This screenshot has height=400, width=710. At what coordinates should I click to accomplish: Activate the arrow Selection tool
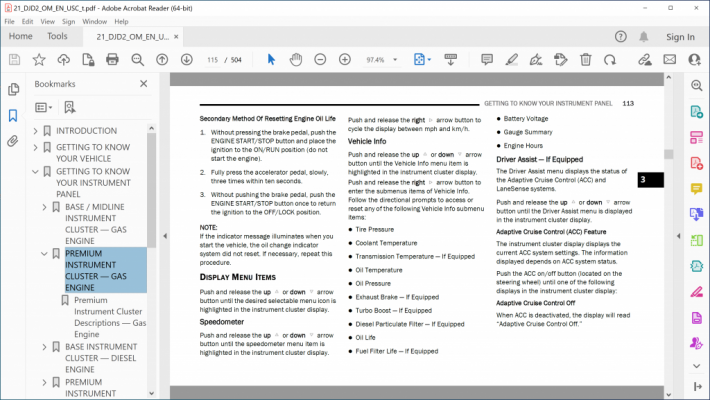[271, 59]
